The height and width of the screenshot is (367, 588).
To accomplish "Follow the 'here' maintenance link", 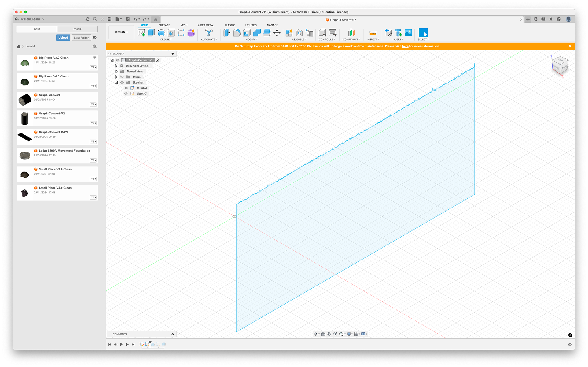I will pyautogui.click(x=405, y=46).
